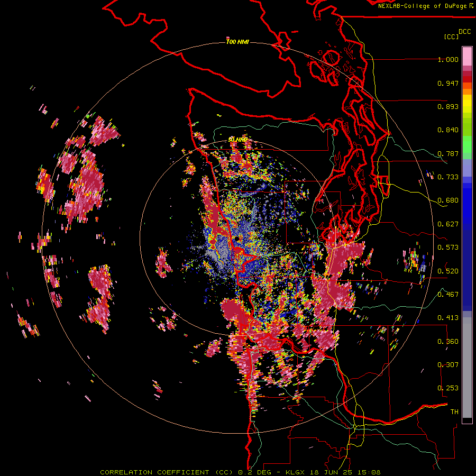
Task: Click the TH threshold legend label
Action: (x=454, y=412)
